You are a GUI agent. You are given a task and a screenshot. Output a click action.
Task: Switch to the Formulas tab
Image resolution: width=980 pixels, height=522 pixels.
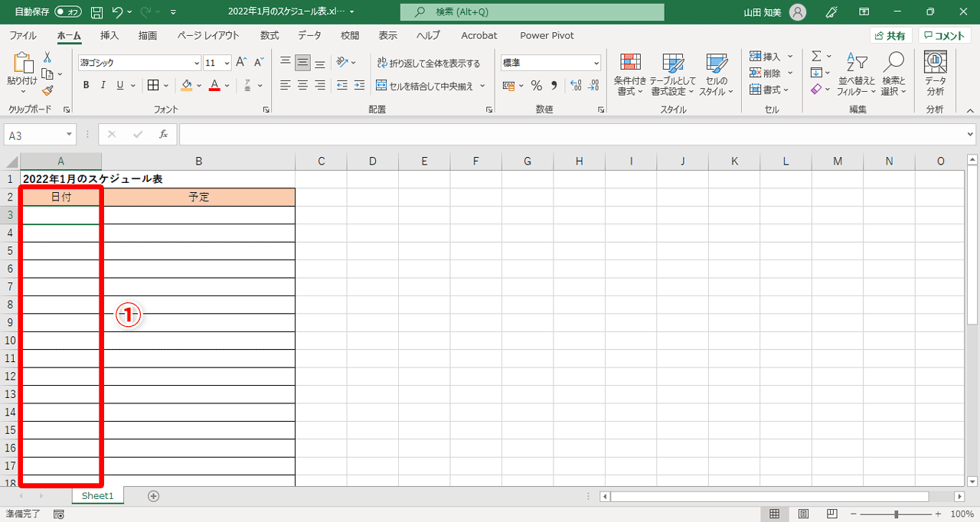pyautogui.click(x=269, y=35)
